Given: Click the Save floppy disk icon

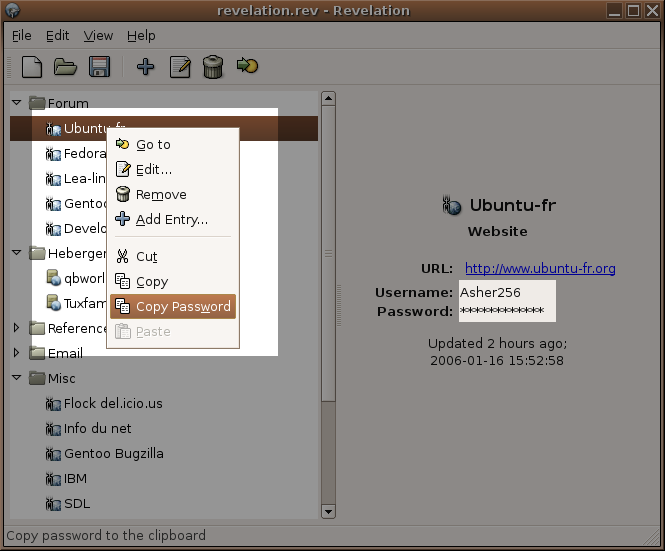Looking at the screenshot, I should (99, 67).
